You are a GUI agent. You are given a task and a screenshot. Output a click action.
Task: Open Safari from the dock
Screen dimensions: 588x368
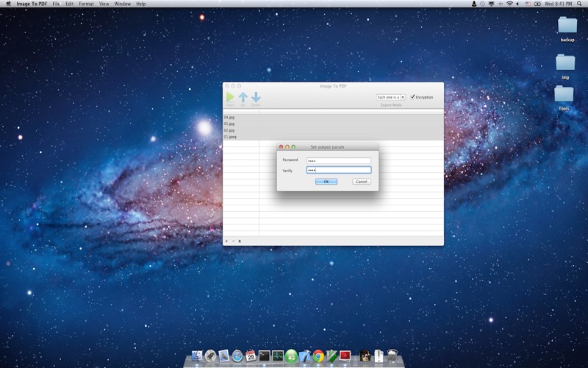[237, 356]
